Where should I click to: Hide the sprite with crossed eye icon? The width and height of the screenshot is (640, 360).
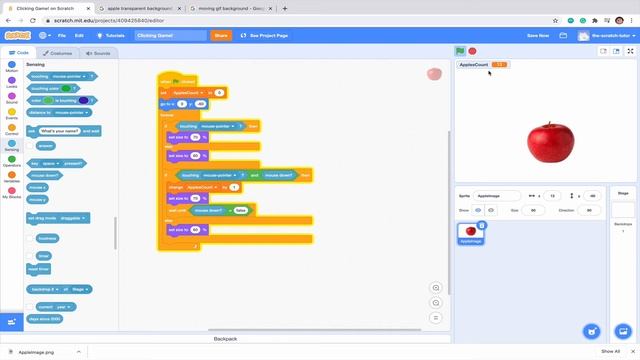tap(491, 210)
